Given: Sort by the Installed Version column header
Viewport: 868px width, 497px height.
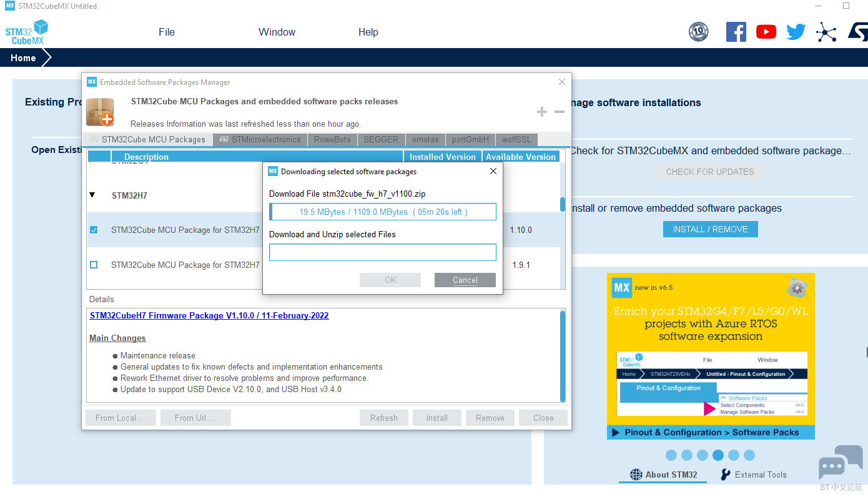Looking at the screenshot, I should [x=443, y=157].
